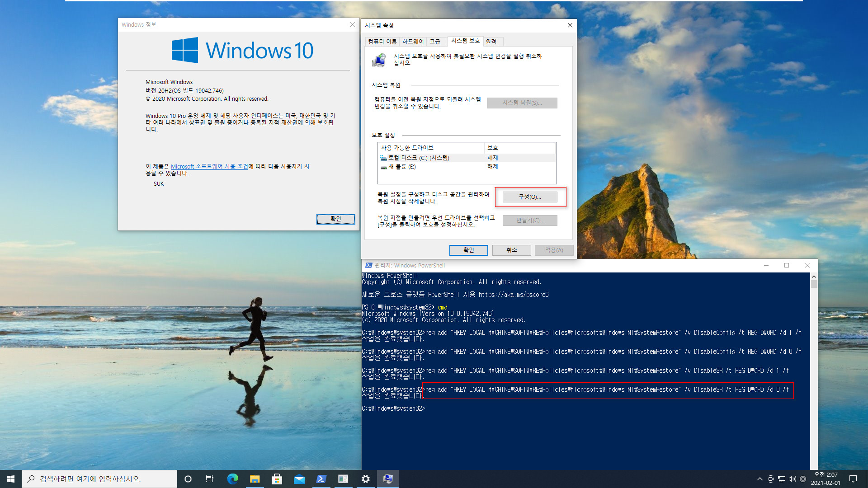Open File Explorer from the taskbar
868x488 pixels.
click(255, 479)
